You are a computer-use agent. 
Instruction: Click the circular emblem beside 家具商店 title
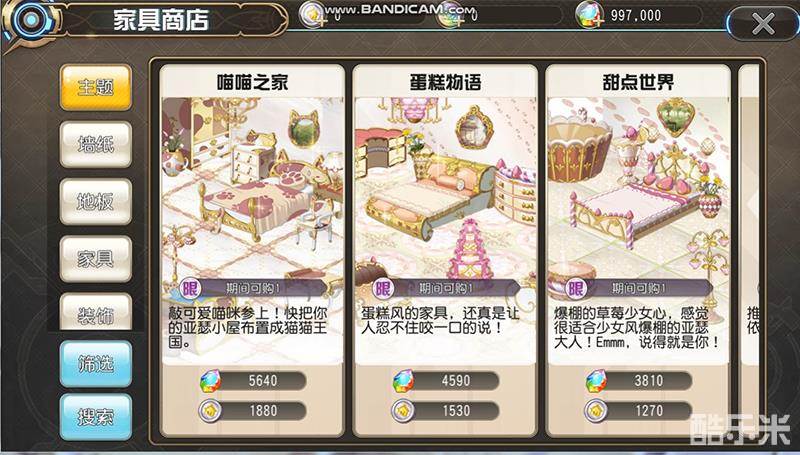click(x=31, y=21)
